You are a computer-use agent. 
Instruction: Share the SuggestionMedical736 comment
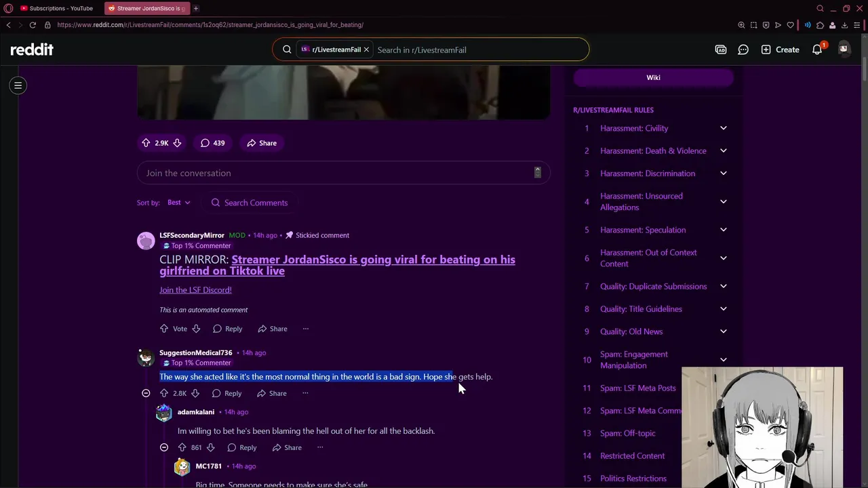coord(272,393)
